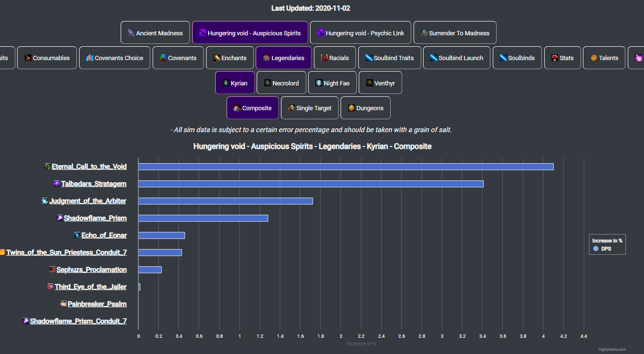Click the Echo_of_Eonar item icon
644x354 pixels.
pyautogui.click(x=76, y=235)
